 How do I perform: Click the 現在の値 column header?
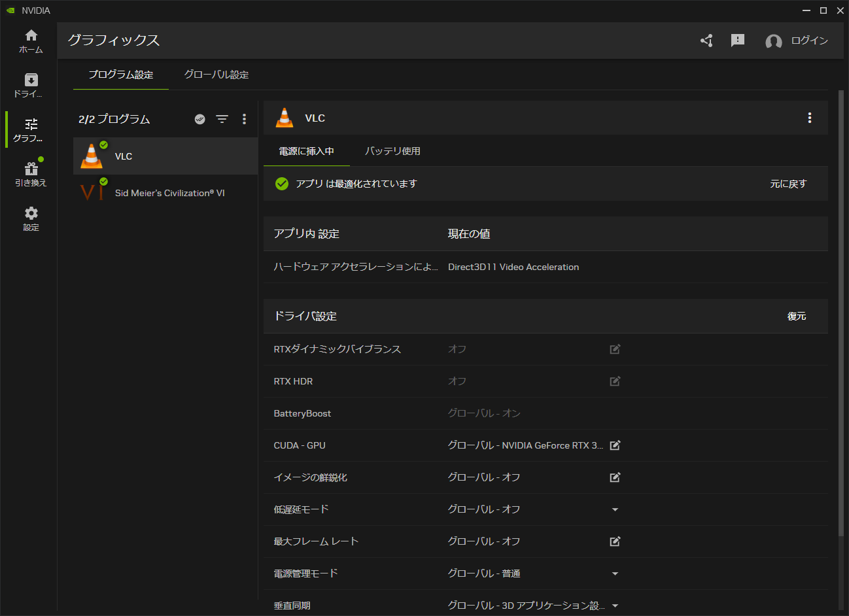pos(469,234)
